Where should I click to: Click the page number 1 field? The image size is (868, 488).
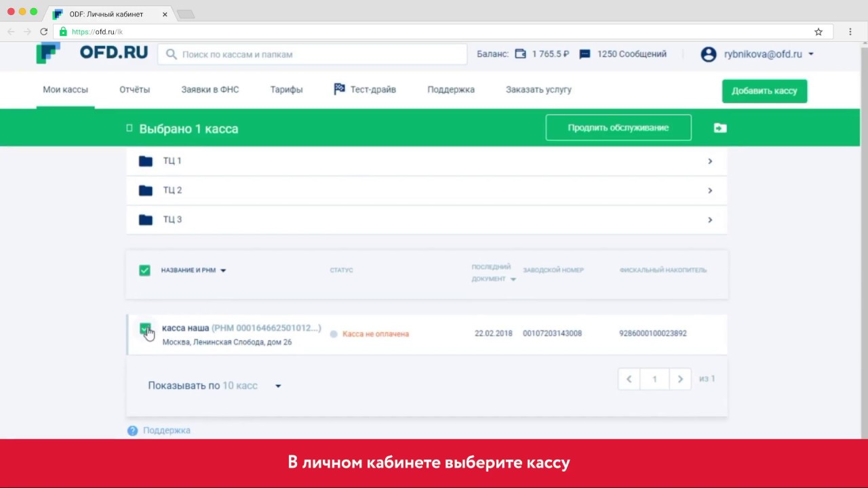[x=654, y=379]
